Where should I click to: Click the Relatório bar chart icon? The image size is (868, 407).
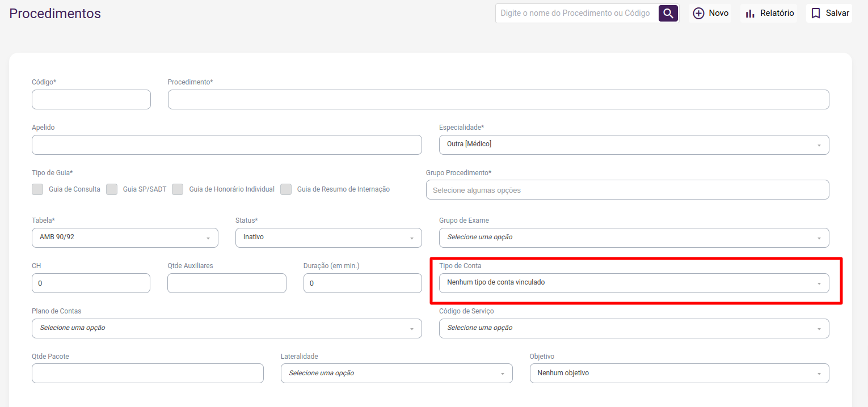[x=750, y=13]
